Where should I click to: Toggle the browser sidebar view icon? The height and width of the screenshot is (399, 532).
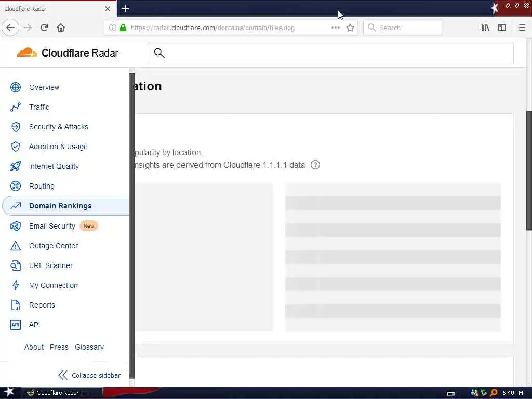pyautogui.click(x=502, y=28)
